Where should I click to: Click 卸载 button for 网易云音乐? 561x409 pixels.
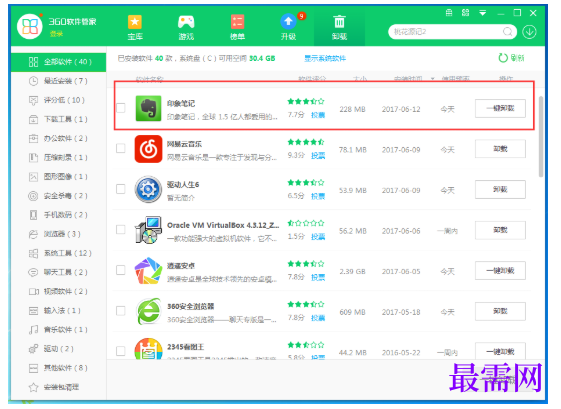point(500,149)
